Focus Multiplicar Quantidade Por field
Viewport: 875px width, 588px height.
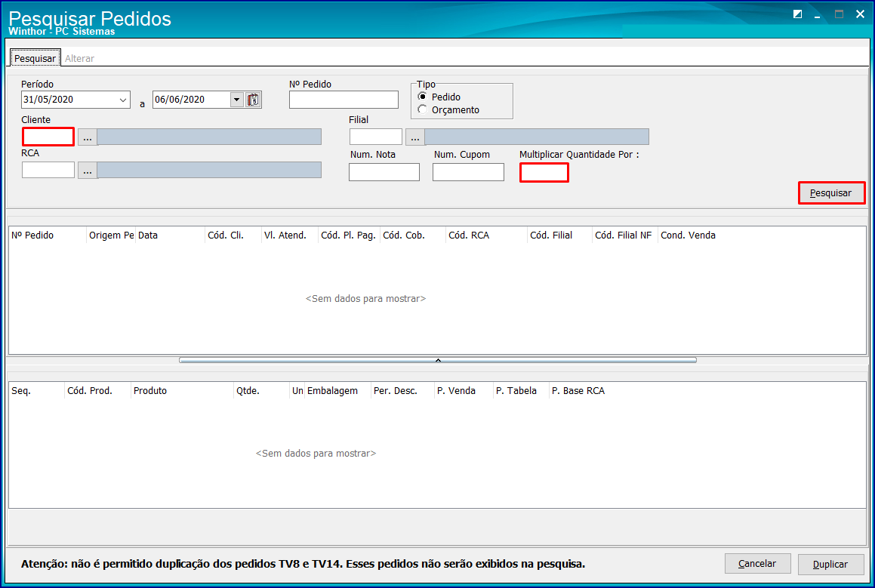[x=544, y=173]
